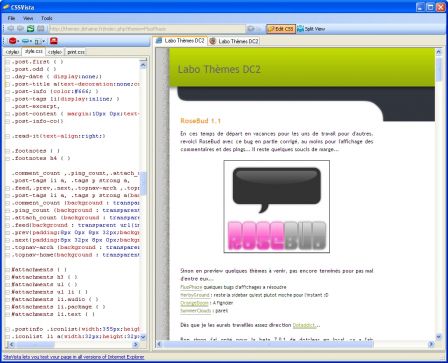This screenshot has height=363, width=448.
Task: Open the OrangeBoom link
Action: click(x=194, y=303)
